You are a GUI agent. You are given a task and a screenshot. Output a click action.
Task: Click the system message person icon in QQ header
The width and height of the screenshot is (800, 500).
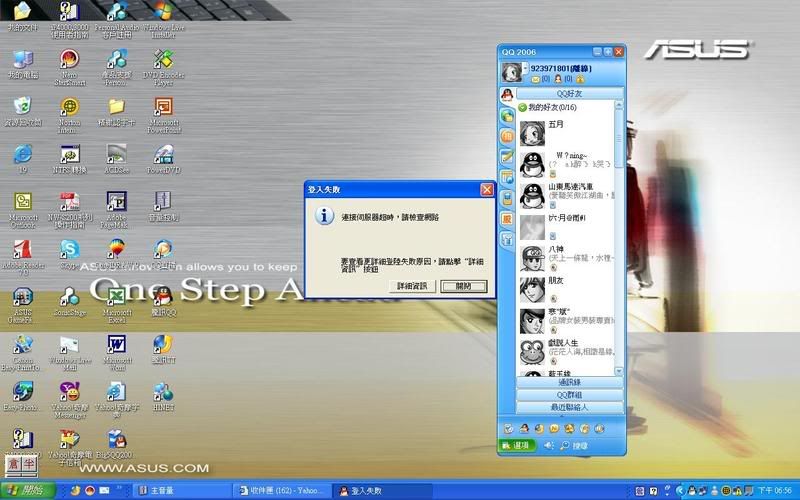(x=558, y=79)
